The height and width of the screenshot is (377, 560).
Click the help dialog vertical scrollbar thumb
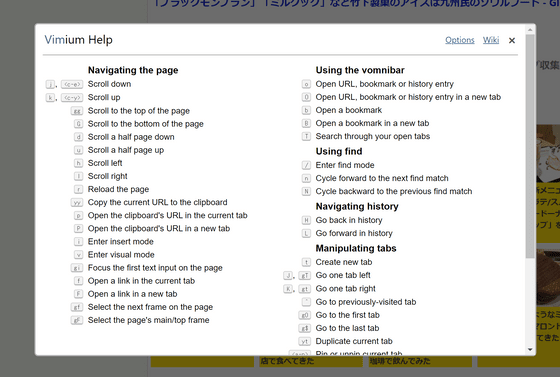coord(530,146)
